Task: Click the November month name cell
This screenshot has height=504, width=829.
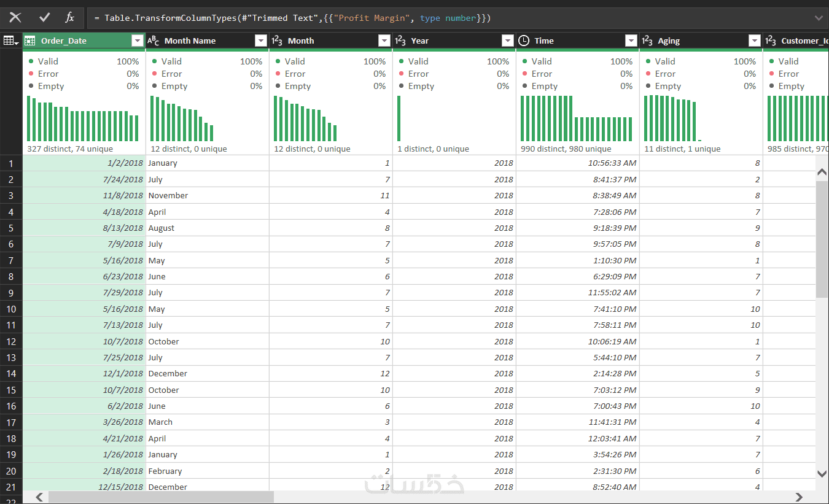Action: [x=208, y=195]
